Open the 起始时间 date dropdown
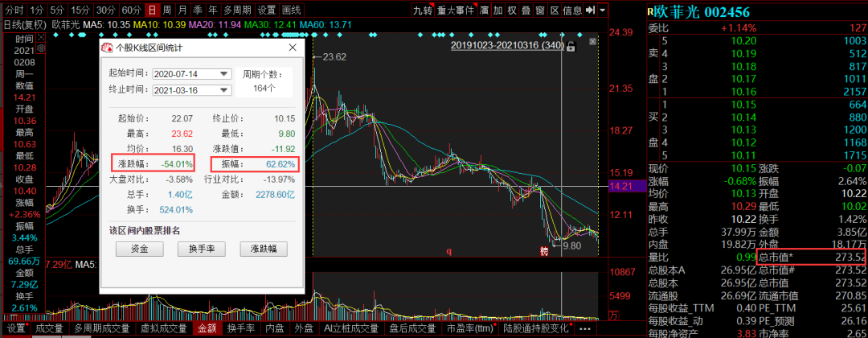 click(223, 73)
